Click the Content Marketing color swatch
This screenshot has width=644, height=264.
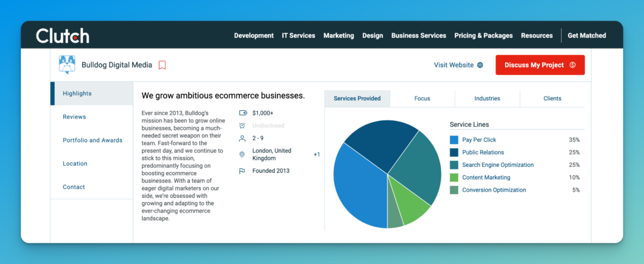tap(454, 178)
